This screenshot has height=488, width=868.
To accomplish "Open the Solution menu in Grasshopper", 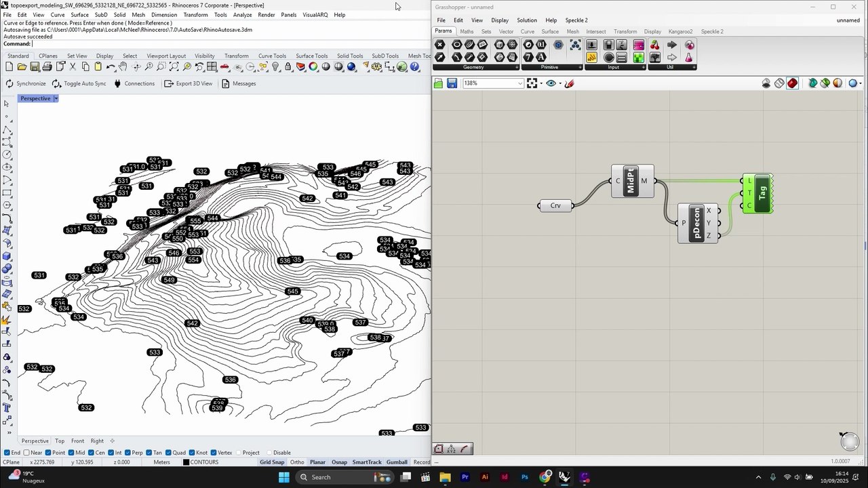I will [x=526, y=20].
